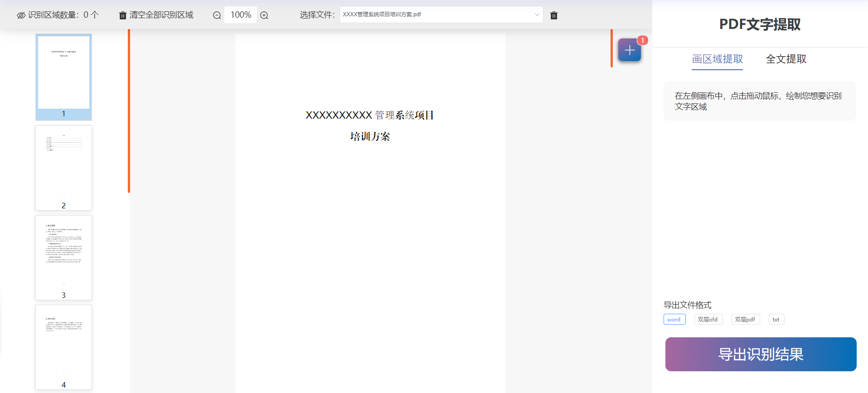Click the orange thumbnail panel scrollbar
The height and width of the screenshot is (393, 868).
(x=129, y=111)
